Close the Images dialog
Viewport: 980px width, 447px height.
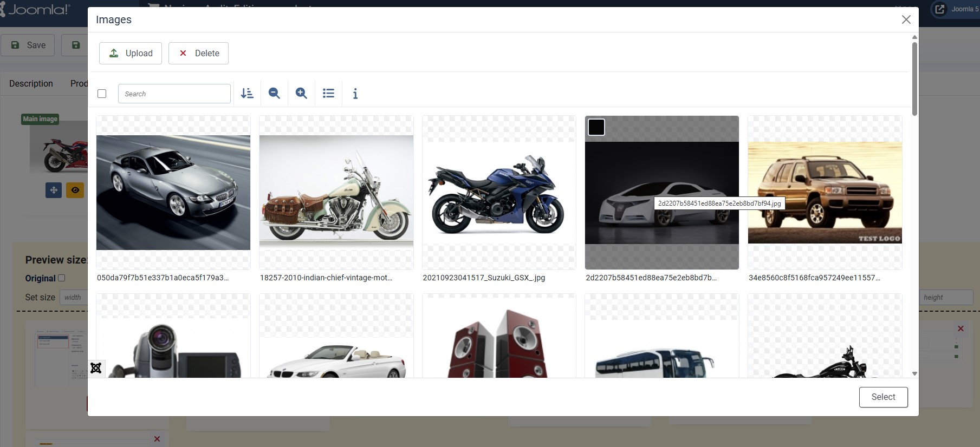[906, 19]
